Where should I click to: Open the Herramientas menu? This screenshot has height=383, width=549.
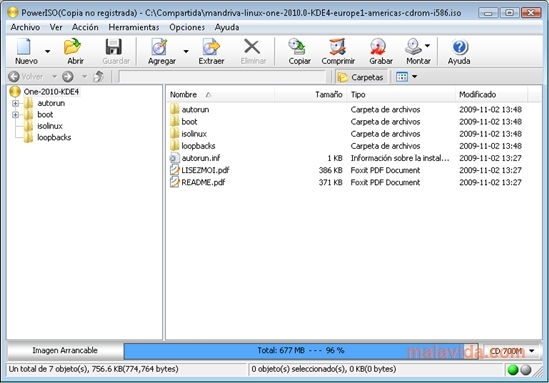(134, 27)
